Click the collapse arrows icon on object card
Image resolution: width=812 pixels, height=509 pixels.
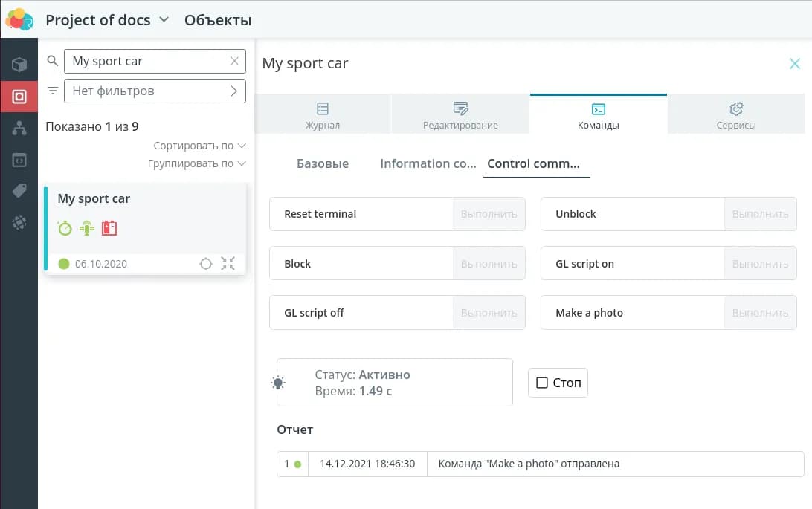(x=228, y=263)
